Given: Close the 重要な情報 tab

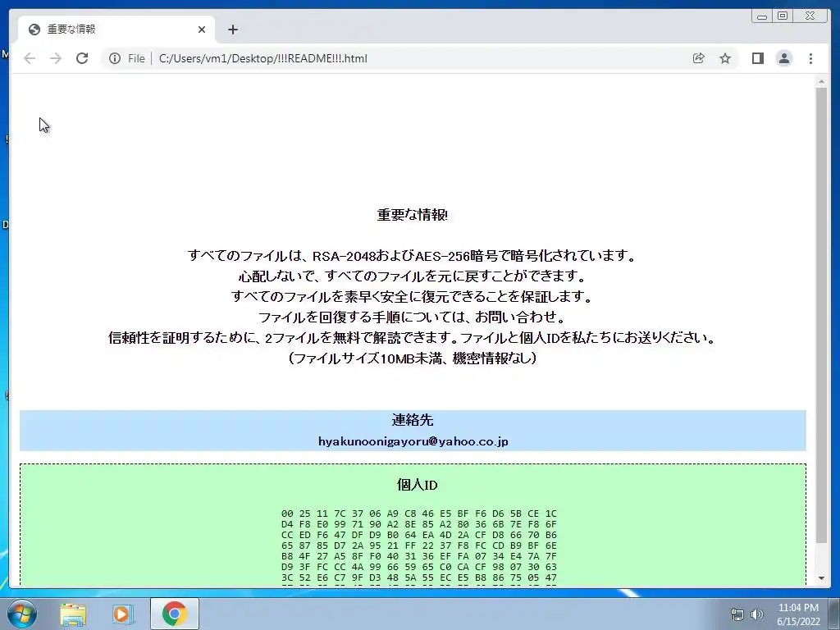Looking at the screenshot, I should (x=202, y=30).
